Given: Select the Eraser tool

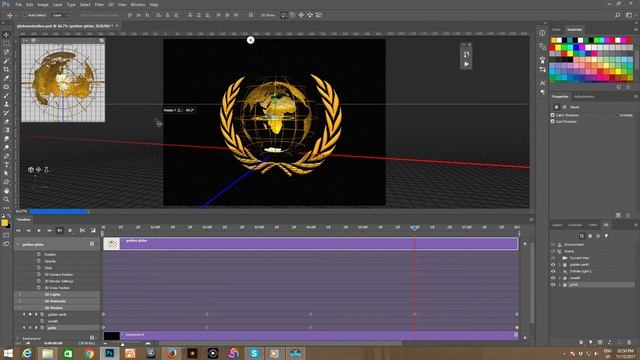Looking at the screenshot, I should pyautogui.click(x=6, y=122).
